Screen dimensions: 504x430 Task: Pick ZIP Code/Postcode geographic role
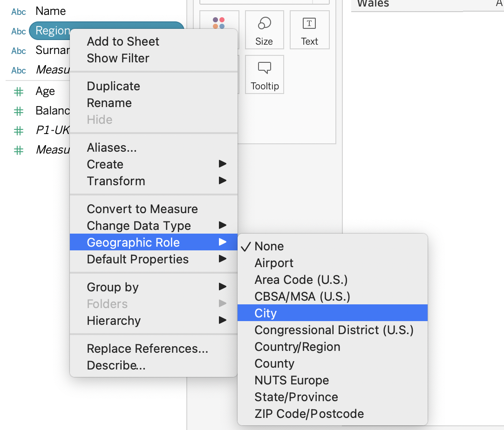309,414
